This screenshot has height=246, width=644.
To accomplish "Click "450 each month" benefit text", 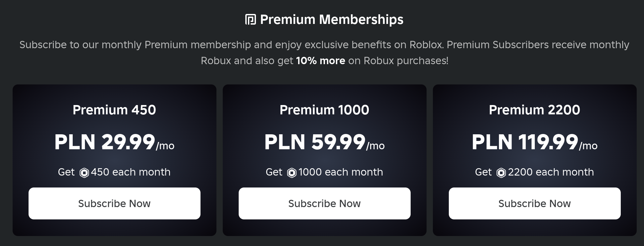I will point(130,172).
